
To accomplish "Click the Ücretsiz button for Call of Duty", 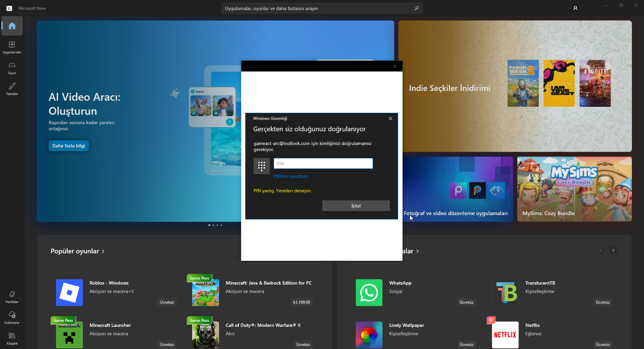I will 303,345.
